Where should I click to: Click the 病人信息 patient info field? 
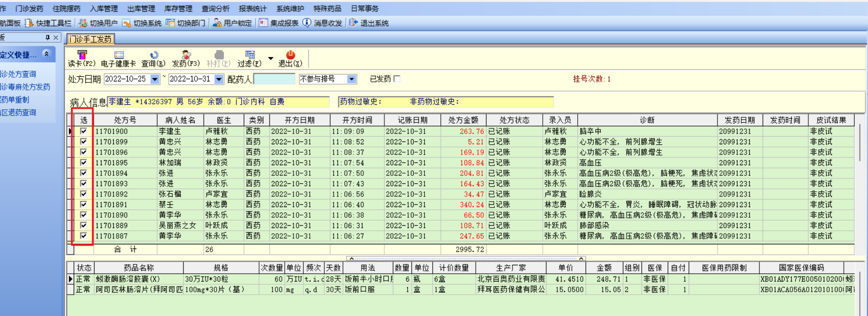click(219, 101)
